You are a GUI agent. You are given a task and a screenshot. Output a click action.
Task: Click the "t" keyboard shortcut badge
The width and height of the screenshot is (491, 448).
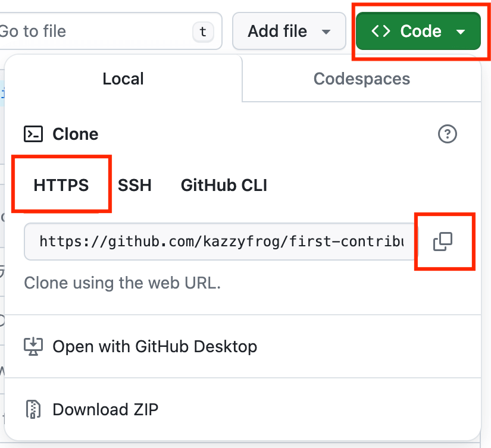203,32
